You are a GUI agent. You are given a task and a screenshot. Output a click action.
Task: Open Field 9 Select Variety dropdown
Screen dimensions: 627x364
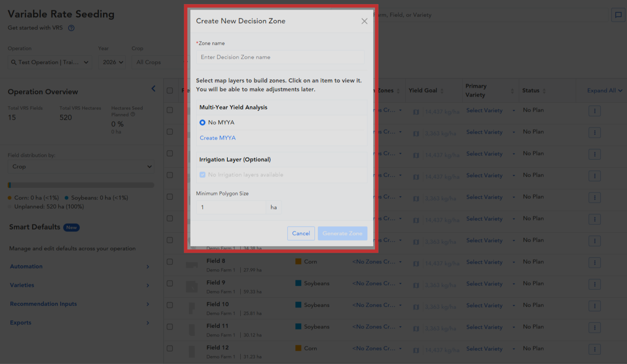click(x=491, y=284)
